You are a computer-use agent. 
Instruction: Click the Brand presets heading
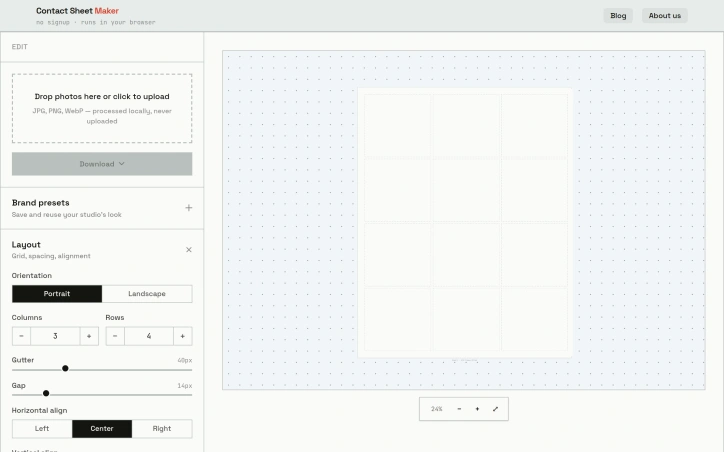[x=41, y=203]
